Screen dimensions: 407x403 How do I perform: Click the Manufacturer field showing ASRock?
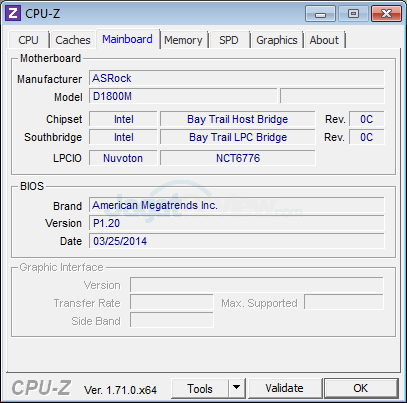click(237, 78)
